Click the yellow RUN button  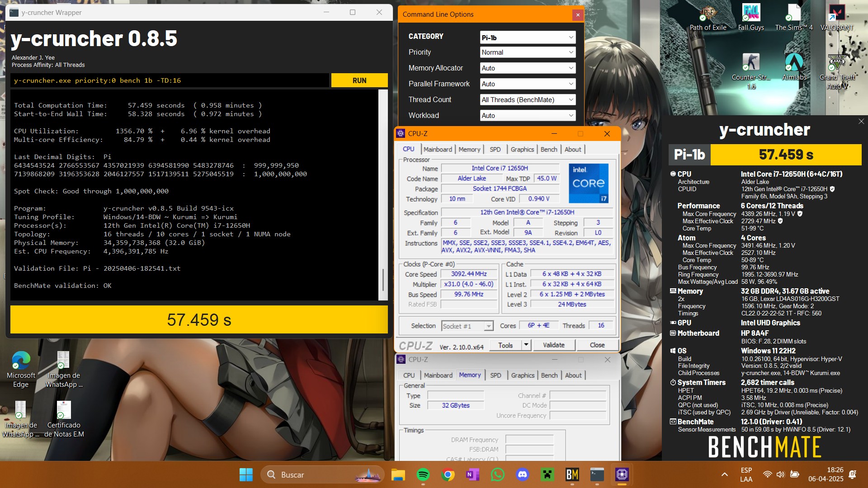[359, 80]
